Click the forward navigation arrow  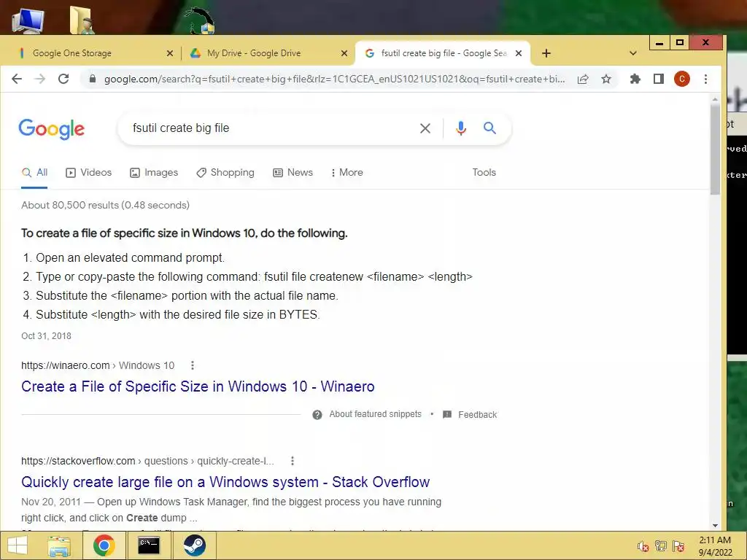pyautogui.click(x=40, y=79)
